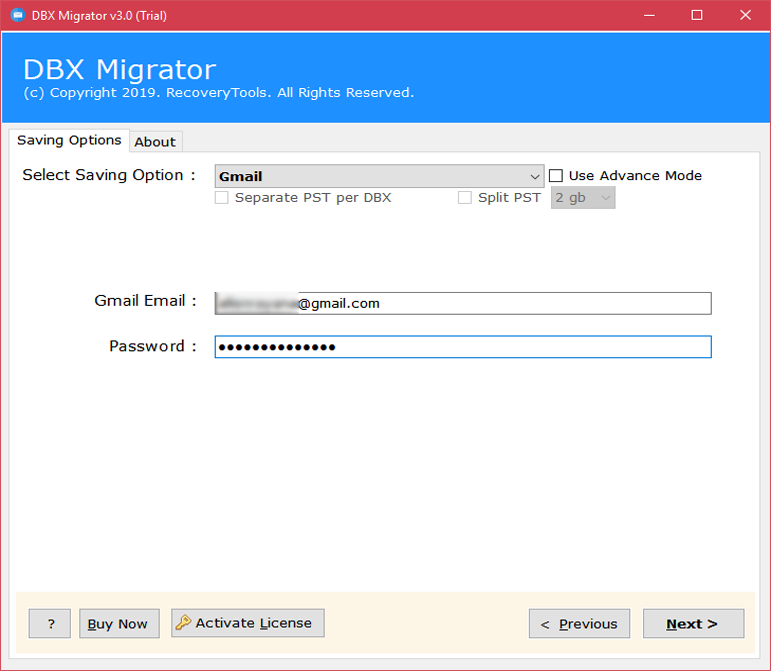Proceed with the Next button
Viewport: 771px width, 671px height.
(x=693, y=623)
